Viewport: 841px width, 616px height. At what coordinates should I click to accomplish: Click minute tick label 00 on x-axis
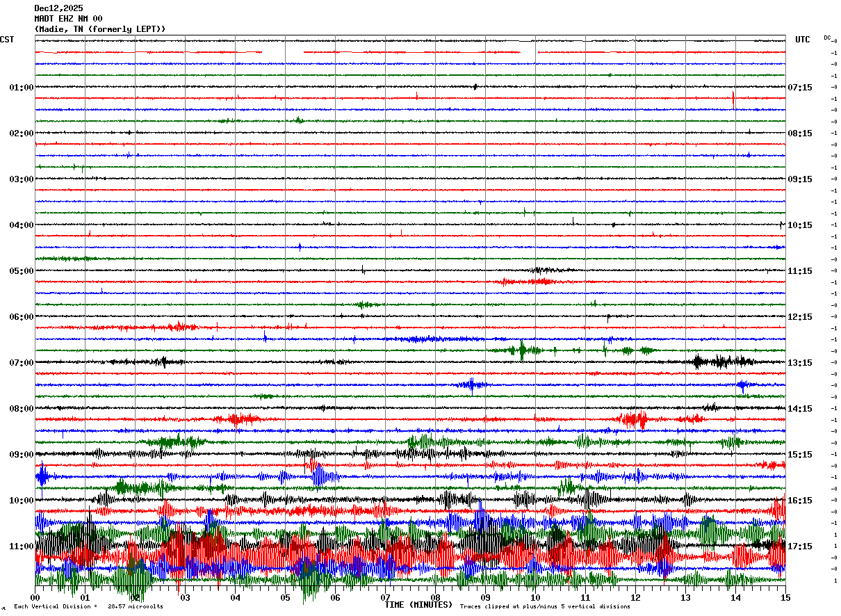coord(35,598)
